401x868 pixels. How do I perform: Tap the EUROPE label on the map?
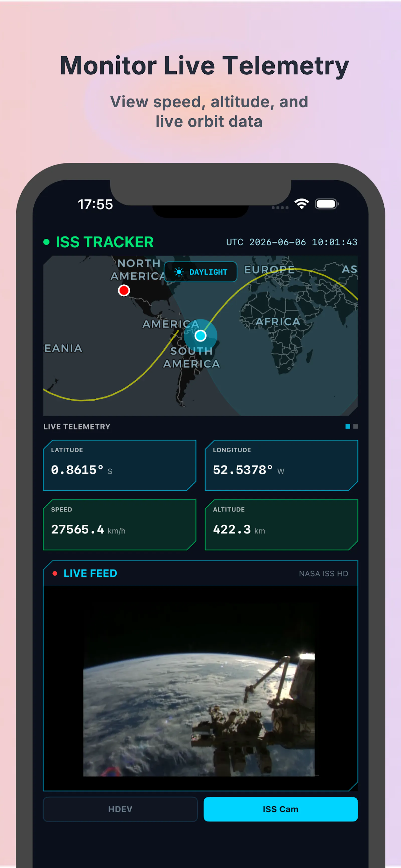[269, 270]
